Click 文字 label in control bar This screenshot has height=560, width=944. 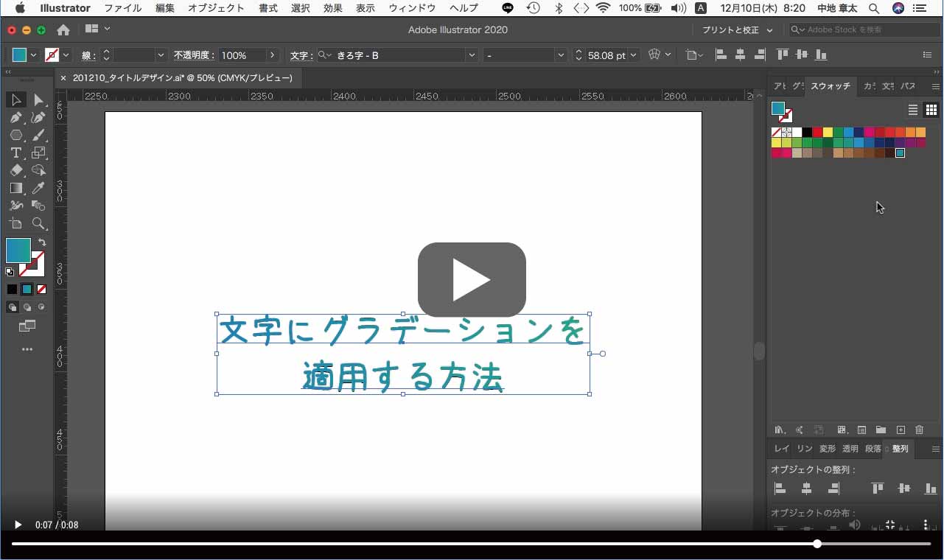click(x=301, y=55)
